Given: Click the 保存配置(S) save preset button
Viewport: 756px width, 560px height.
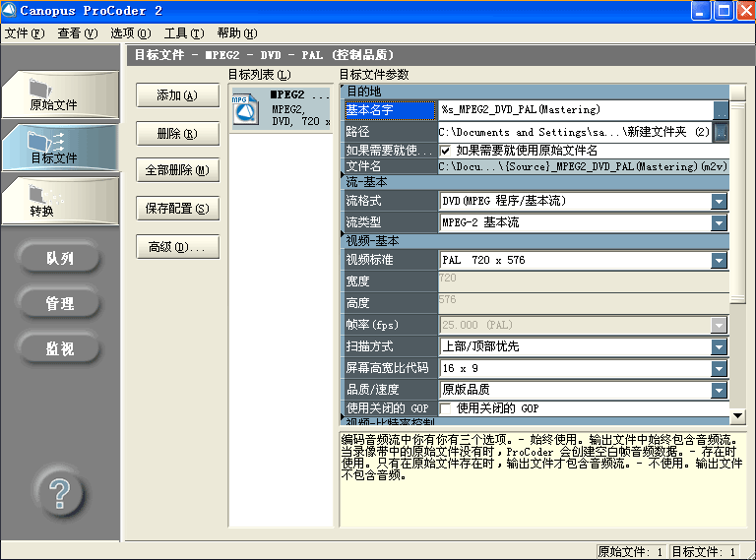Looking at the screenshot, I should (177, 209).
